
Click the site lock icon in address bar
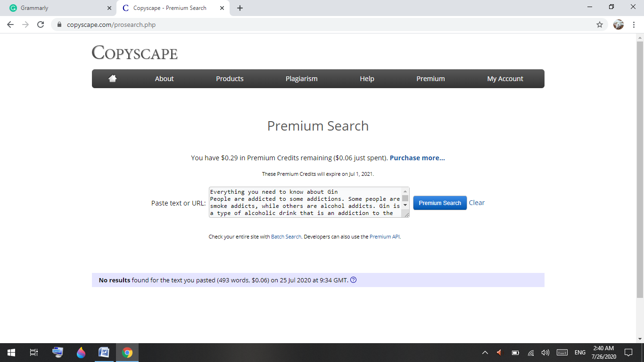coord(59,25)
